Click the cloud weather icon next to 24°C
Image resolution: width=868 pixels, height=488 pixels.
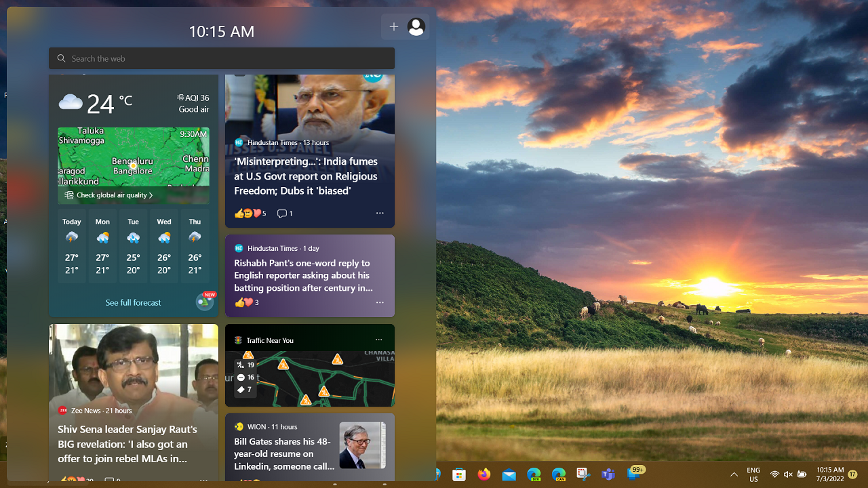point(71,102)
